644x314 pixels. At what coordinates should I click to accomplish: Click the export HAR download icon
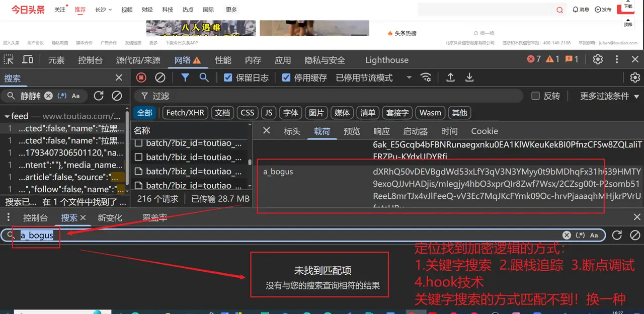coord(469,77)
